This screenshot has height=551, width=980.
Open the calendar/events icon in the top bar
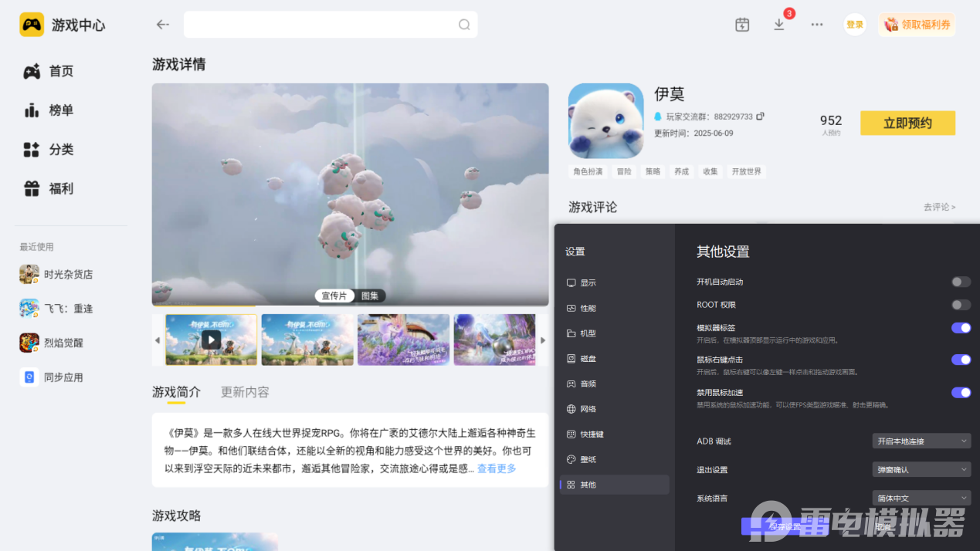[742, 25]
